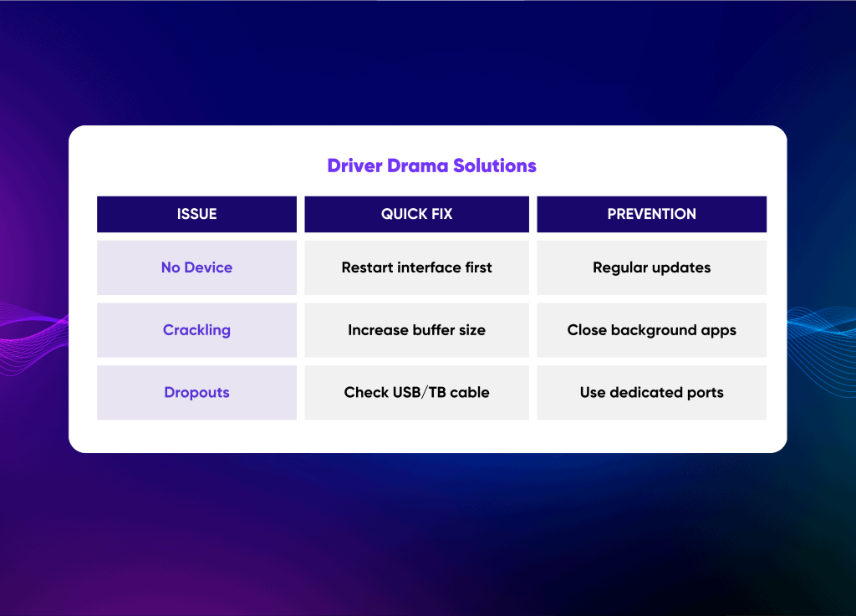Click the 'Crackling' issue cell
Viewport: 856px width, 616px height.
point(196,330)
